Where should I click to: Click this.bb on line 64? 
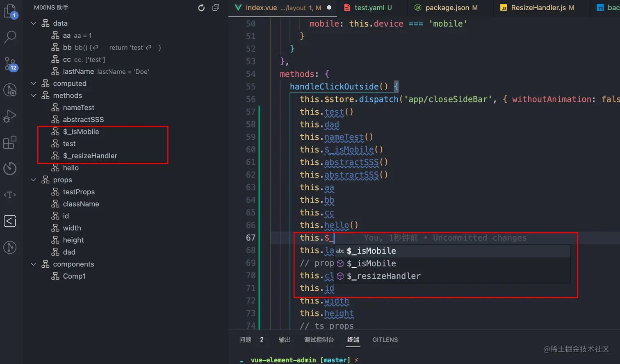[x=317, y=200]
